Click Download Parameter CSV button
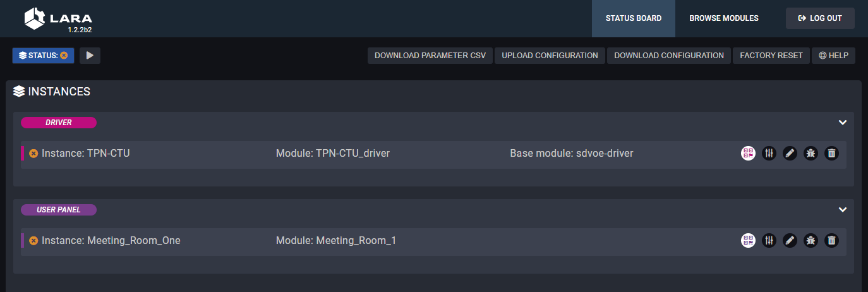Image resolution: width=868 pixels, height=292 pixels. coord(430,56)
